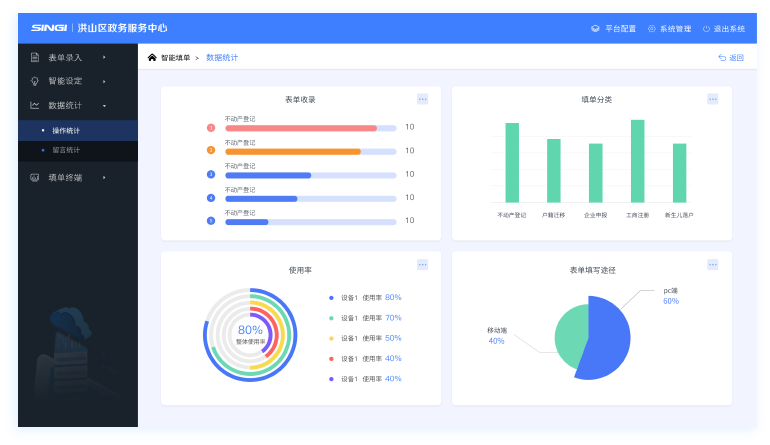This screenshot has height=445, width=770.
Task: Select 留言统计 submenu item
Action: 66,150
